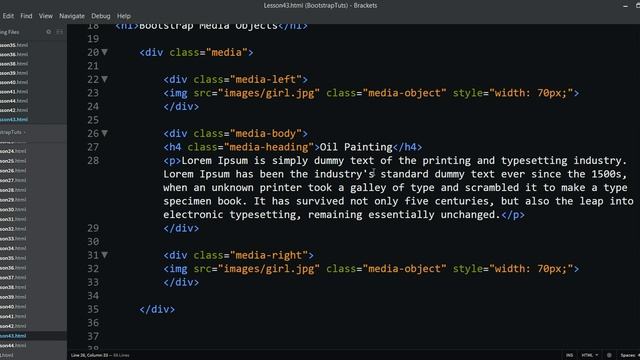The width and height of the screenshot is (640, 360).
Task: Open lesson31.html in project tree
Action: [x=13, y=219]
